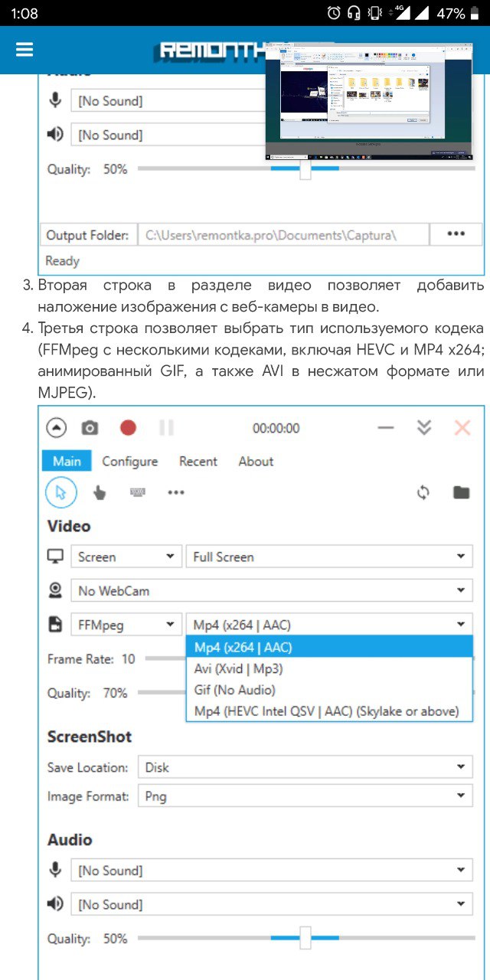Open the Screen video source dropdown
490x980 pixels.
[126, 557]
